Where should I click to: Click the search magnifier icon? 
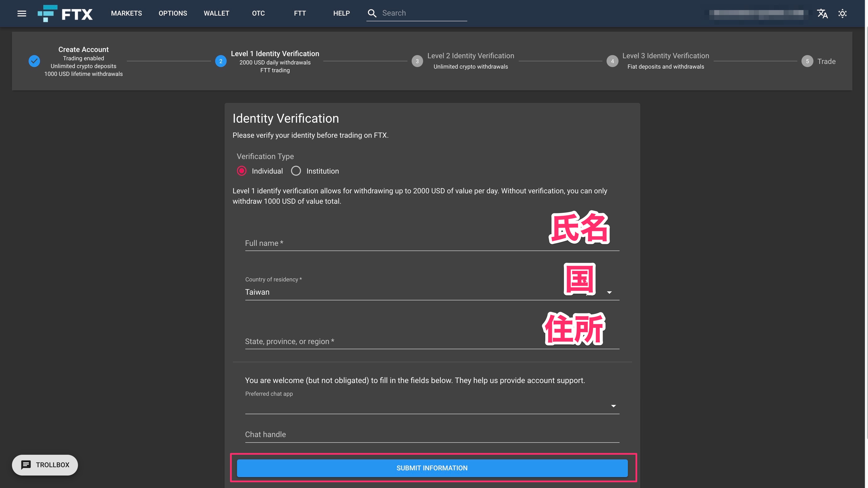pyautogui.click(x=372, y=13)
